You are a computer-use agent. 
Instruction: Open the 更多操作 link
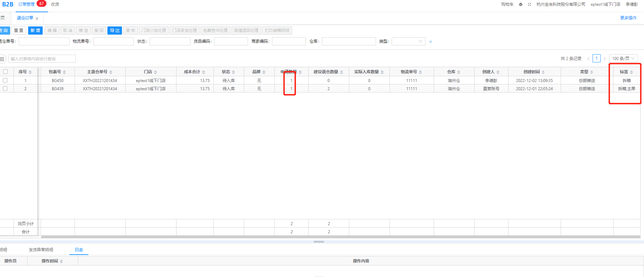click(628, 18)
